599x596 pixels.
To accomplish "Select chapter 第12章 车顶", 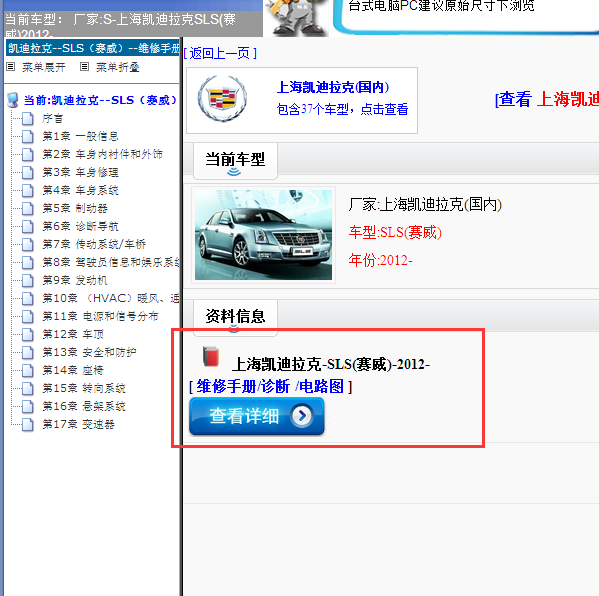I will (x=73, y=334).
